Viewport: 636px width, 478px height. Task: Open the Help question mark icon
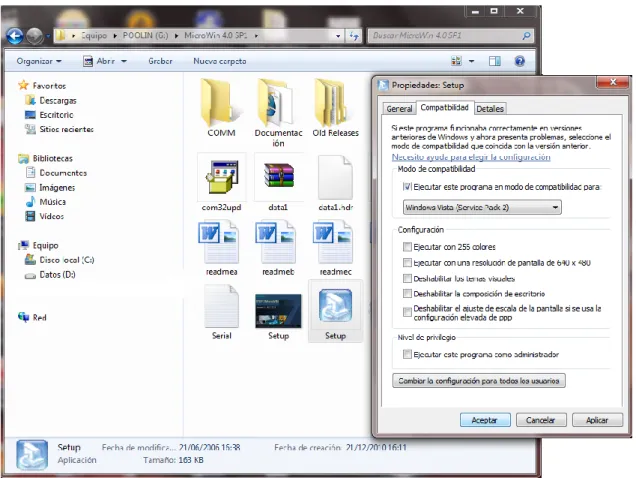[520, 61]
